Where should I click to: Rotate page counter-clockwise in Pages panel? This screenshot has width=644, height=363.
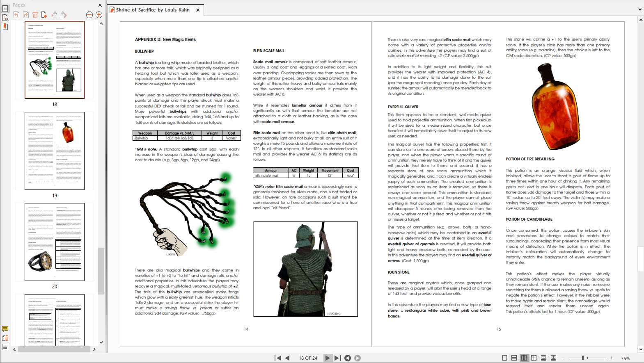16,15
